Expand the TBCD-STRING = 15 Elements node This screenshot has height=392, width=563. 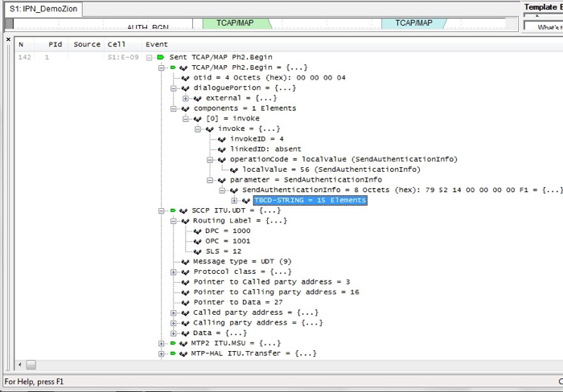click(234, 200)
